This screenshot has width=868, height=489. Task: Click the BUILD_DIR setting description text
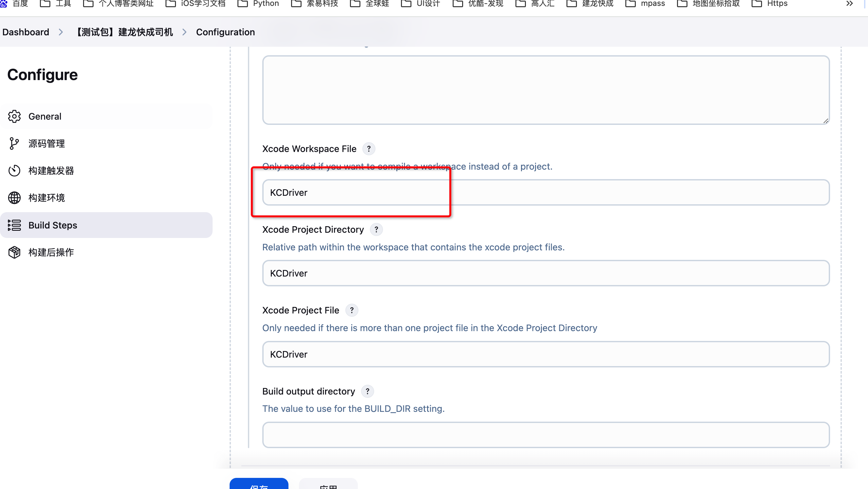[x=354, y=409]
